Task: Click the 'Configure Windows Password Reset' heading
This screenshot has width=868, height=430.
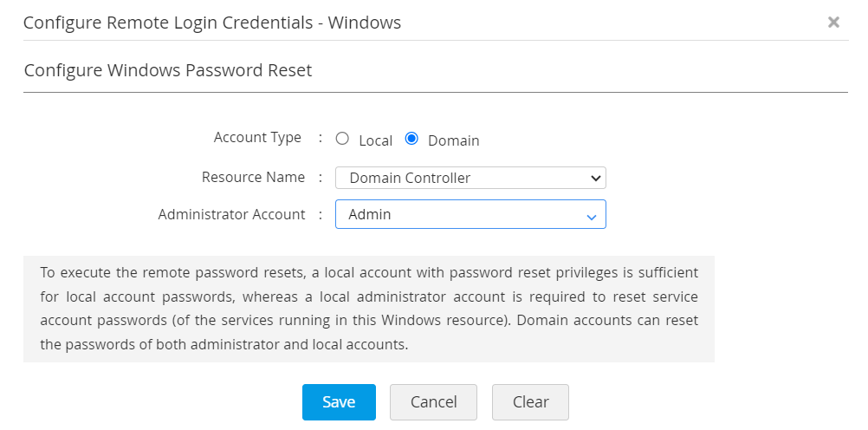Action: (x=168, y=70)
